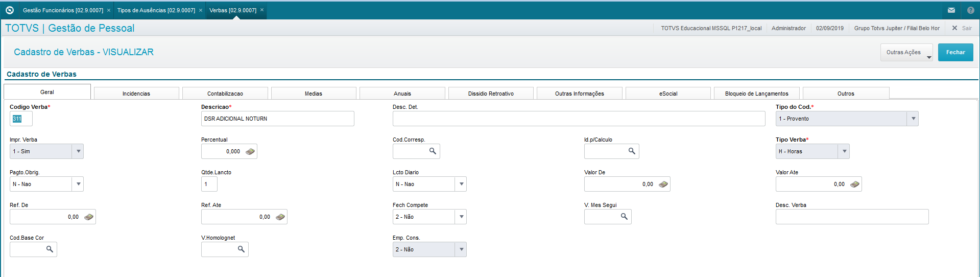Click the TOTVS logo icon
This screenshot has height=277, width=980.
9,10
